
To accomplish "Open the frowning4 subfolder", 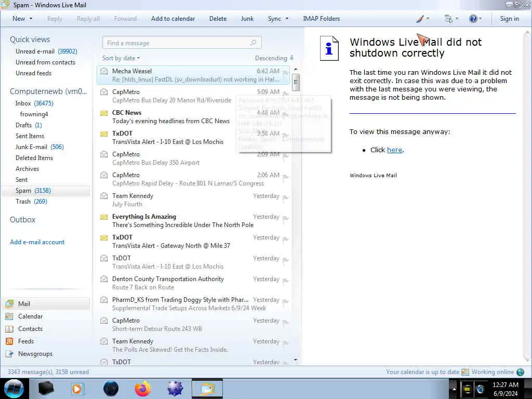I will [34, 114].
